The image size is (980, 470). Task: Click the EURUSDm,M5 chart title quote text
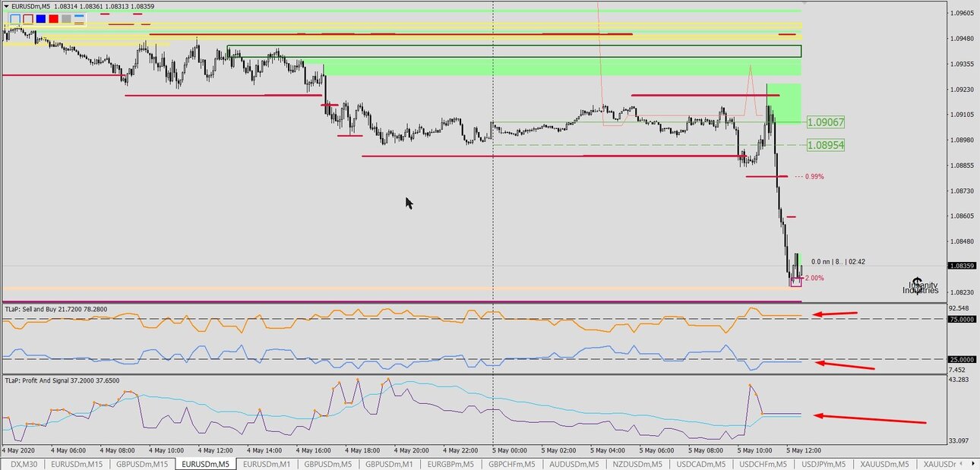83,7
